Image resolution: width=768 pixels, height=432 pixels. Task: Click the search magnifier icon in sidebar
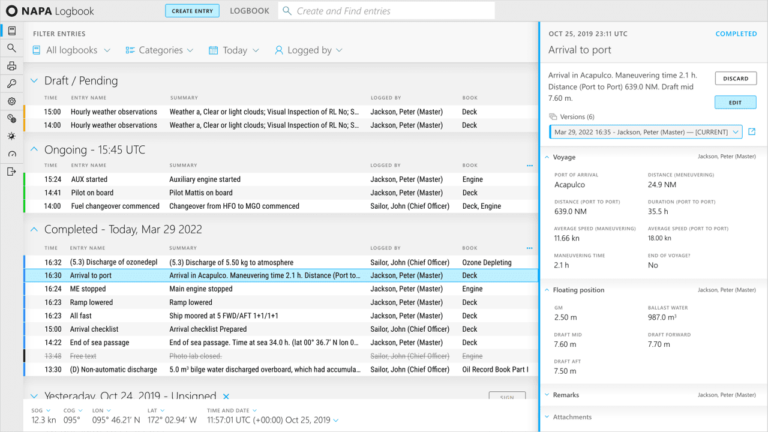pos(11,48)
